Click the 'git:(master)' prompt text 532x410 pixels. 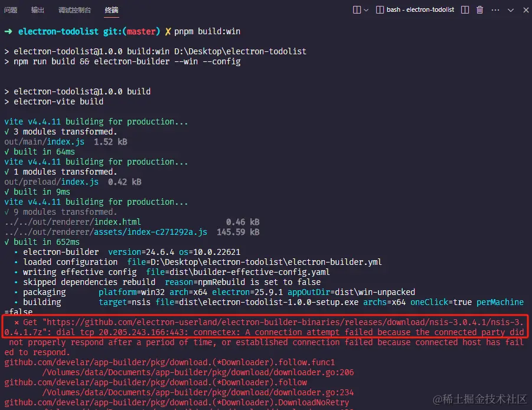pos(132,31)
